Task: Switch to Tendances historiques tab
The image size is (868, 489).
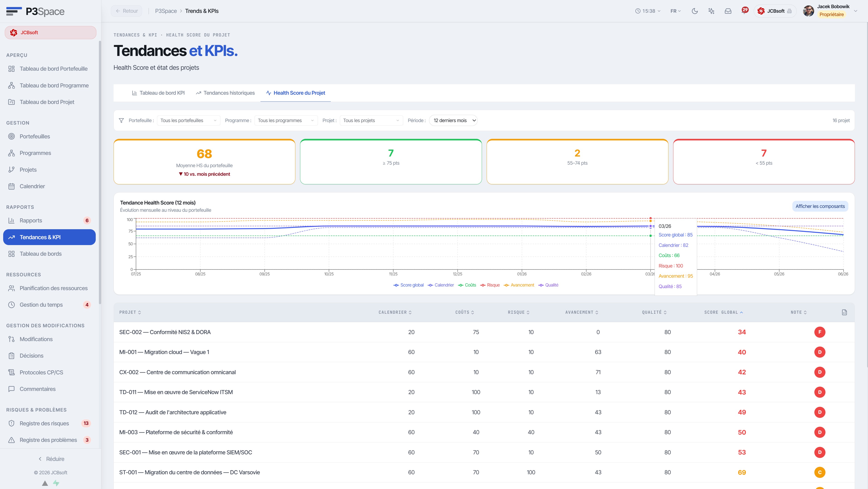Action: click(x=225, y=93)
